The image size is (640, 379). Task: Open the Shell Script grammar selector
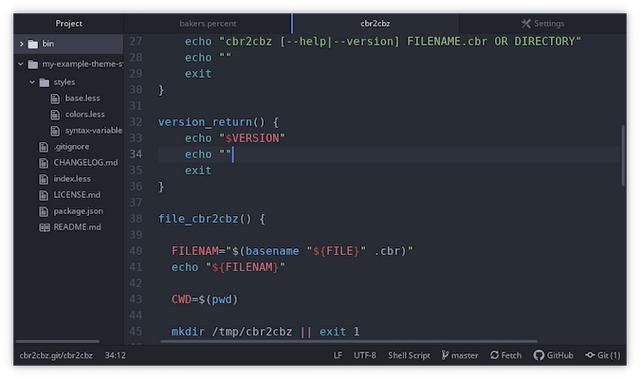[409, 355]
